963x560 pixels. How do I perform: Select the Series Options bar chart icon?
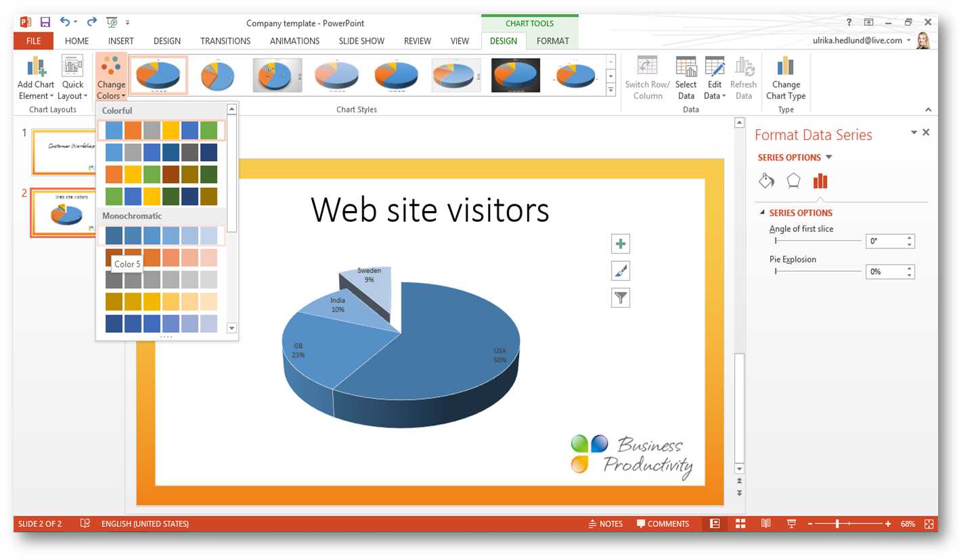[820, 181]
